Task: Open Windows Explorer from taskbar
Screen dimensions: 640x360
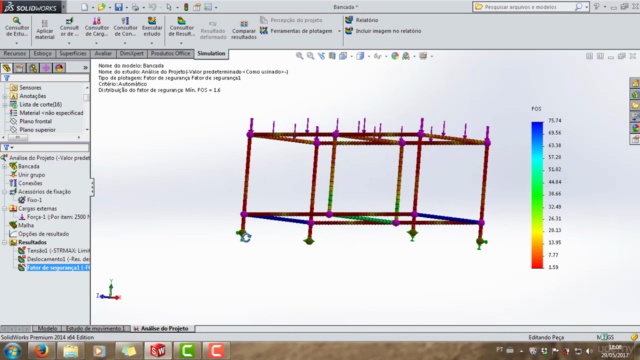Action: pyautogui.click(x=70, y=351)
